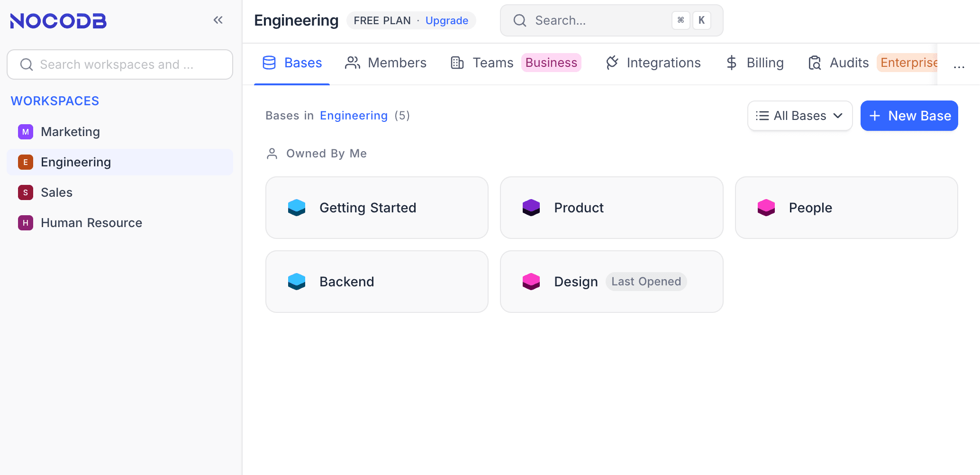Click the Design base cube icon

point(531,282)
